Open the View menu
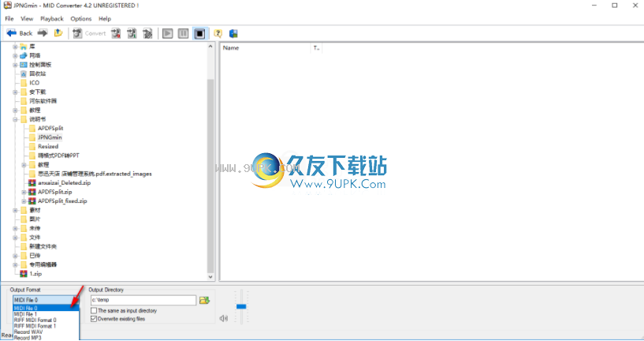Screen dimensions: 644x341 [x=27, y=18]
